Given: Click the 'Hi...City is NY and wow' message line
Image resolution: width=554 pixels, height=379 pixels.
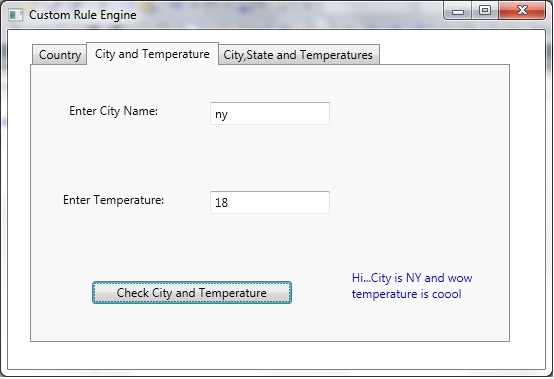Looking at the screenshot, I should (412, 278).
